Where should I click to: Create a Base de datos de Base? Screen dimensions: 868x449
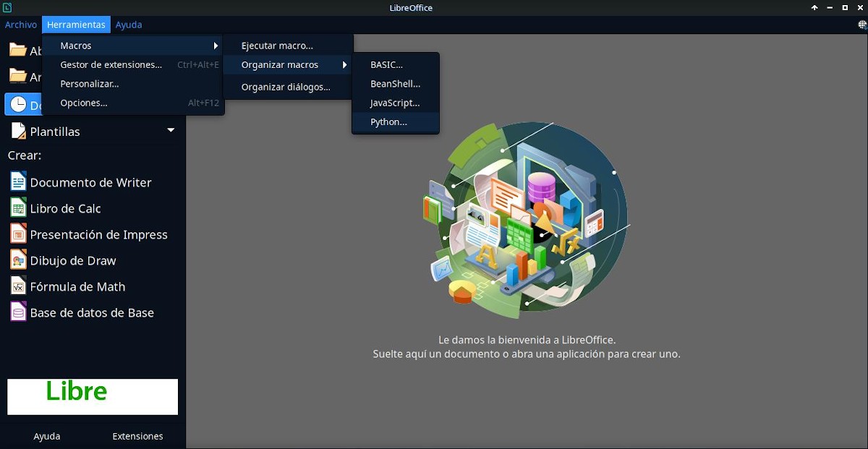(92, 312)
